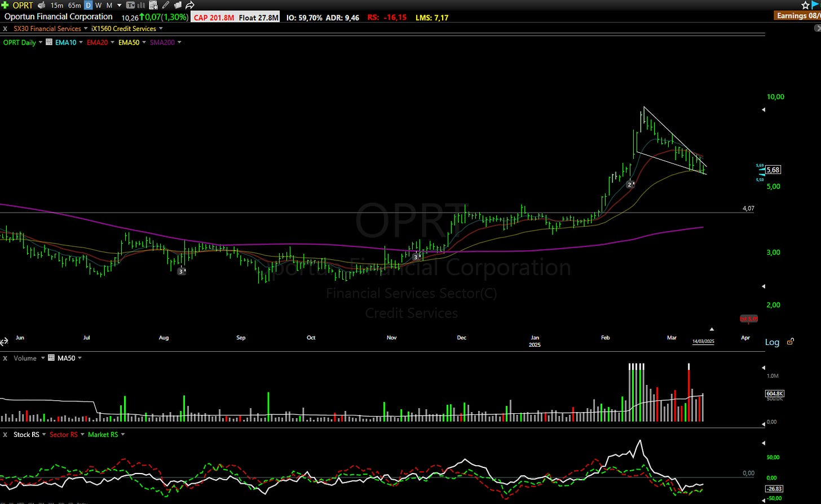
Task: Click the gray chevron collapse button at right edge
Action: (818, 28)
